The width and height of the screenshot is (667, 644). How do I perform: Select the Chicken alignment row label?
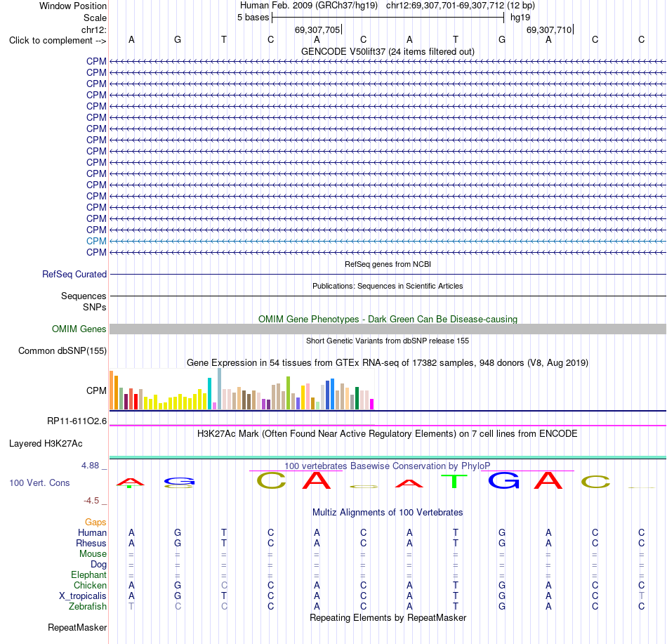[x=90, y=585]
